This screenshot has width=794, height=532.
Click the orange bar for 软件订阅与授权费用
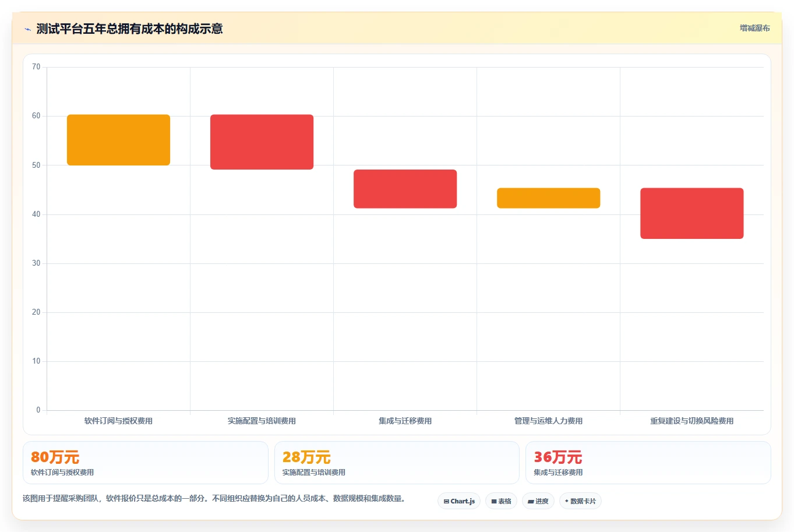(118, 140)
